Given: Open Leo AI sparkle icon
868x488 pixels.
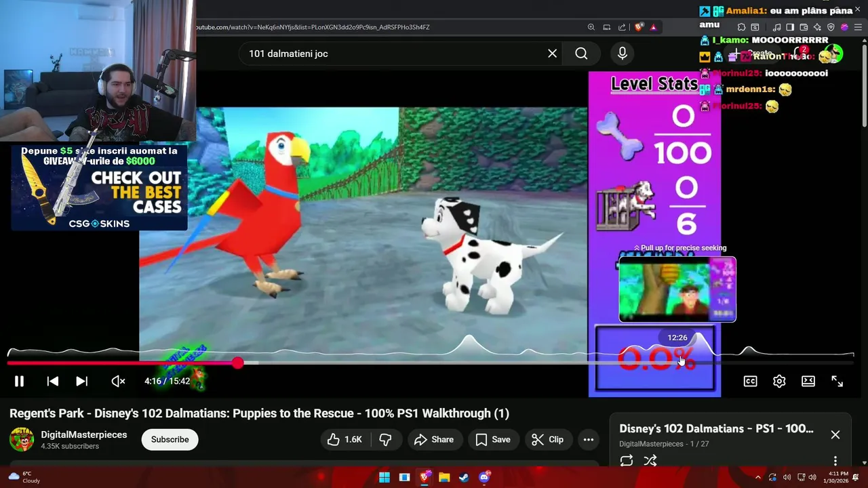Looking at the screenshot, I should point(817,27).
